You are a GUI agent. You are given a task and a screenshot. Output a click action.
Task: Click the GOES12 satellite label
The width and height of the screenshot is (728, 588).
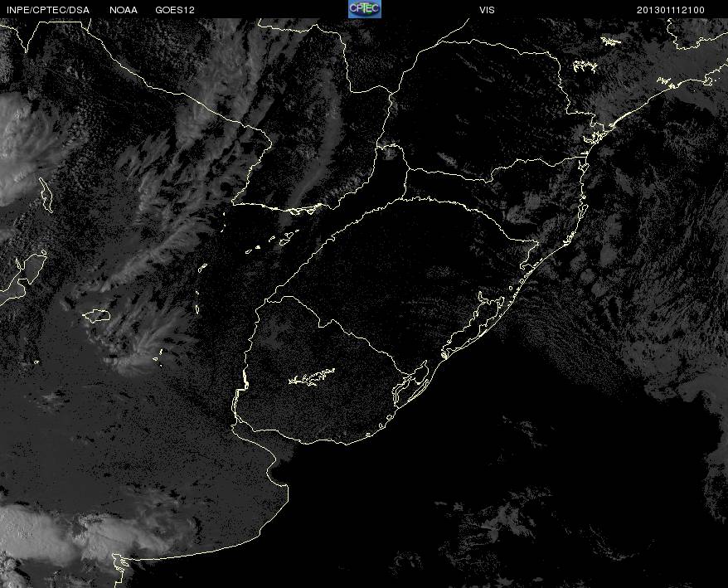[x=175, y=10]
